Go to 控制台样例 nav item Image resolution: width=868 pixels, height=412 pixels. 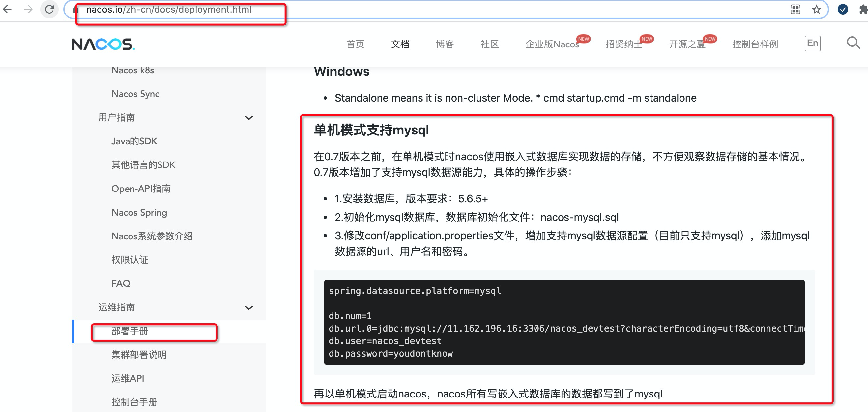[755, 44]
